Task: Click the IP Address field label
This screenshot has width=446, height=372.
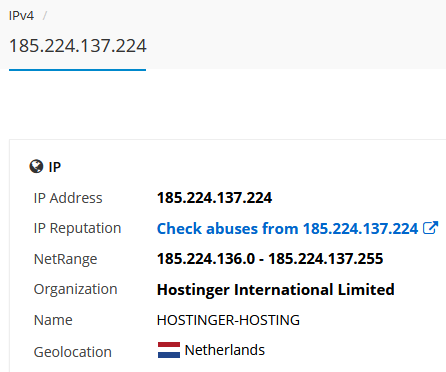Action: pos(68,198)
